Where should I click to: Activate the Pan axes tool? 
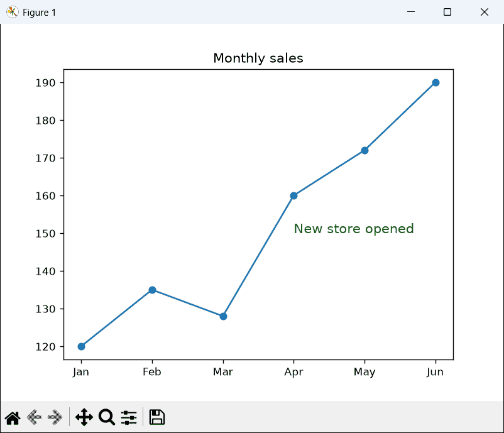(84, 417)
